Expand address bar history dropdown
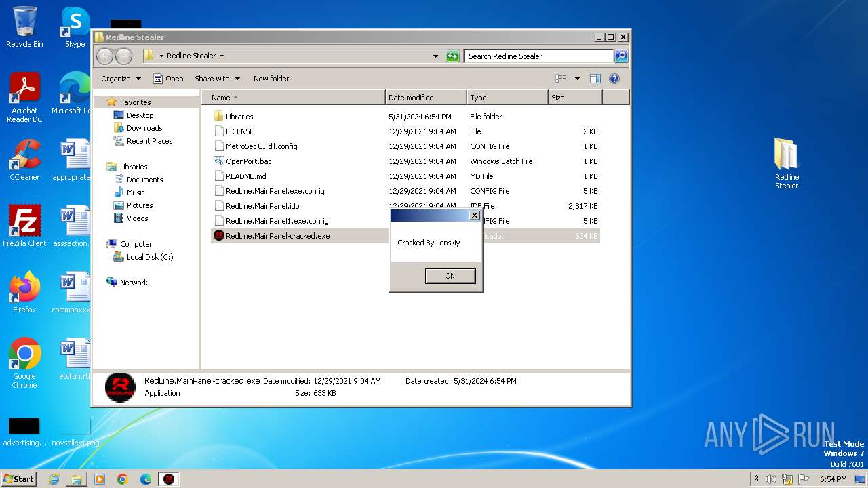The width and height of the screenshot is (868, 488). [435, 56]
